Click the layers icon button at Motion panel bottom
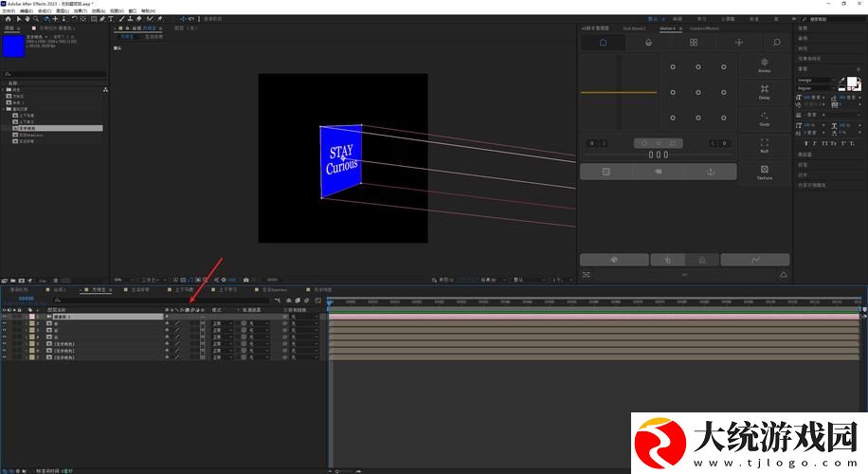Viewport: 868px width, 474px height. [x=614, y=260]
